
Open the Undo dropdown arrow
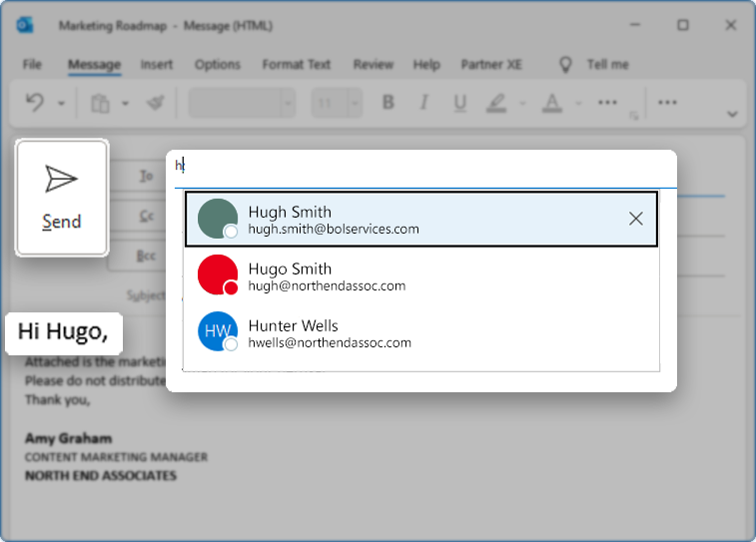(61, 103)
